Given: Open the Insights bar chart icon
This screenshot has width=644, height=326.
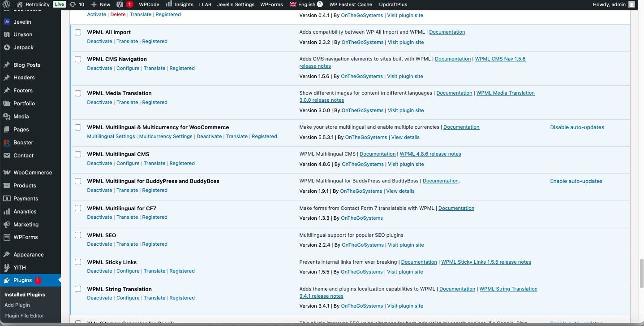Looking at the screenshot, I should click(168, 4).
